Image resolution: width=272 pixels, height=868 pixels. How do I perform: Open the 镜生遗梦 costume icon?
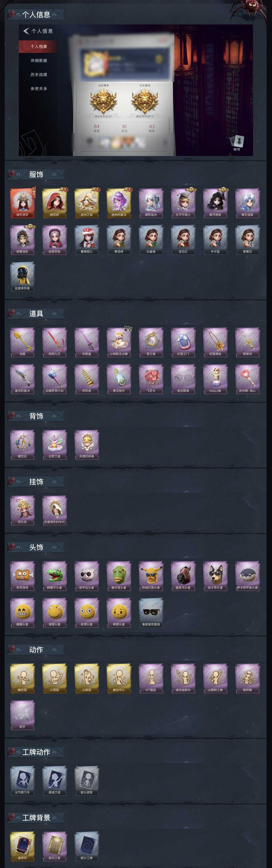22,203
